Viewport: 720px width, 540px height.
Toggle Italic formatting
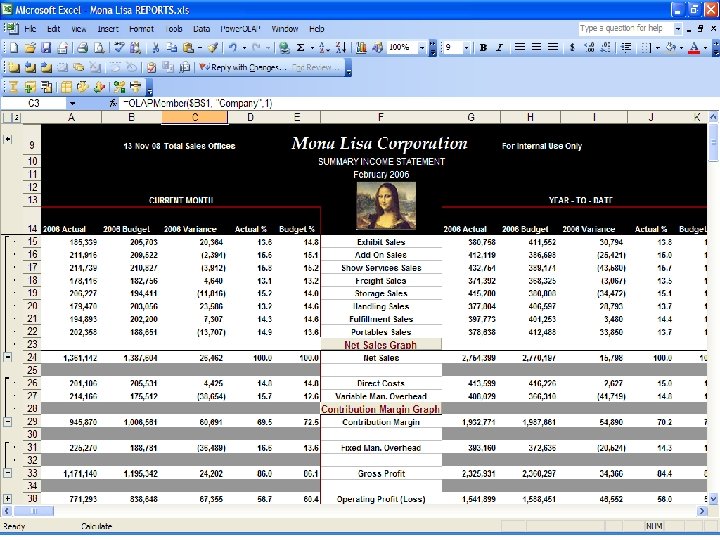click(x=500, y=47)
